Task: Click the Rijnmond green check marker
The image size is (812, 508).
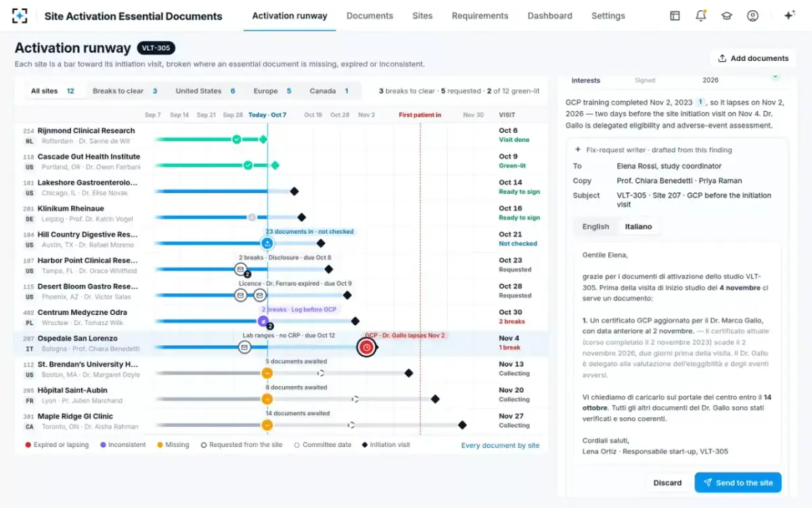Action: tap(236, 140)
